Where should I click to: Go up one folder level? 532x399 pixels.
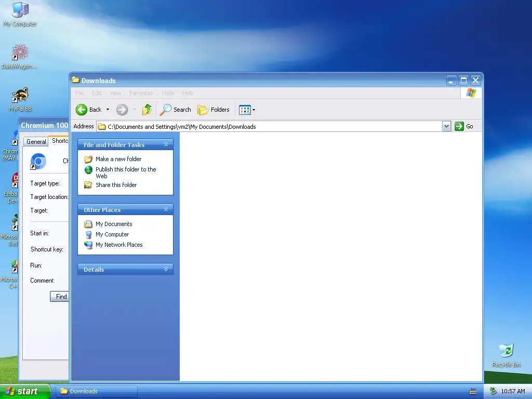click(x=147, y=110)
